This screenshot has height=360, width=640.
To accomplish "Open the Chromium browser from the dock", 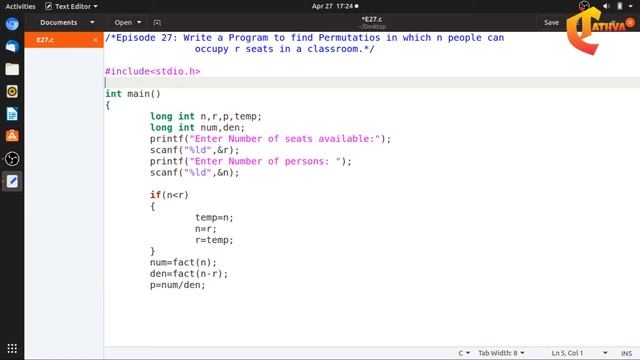I will click(x=12, y=24).
